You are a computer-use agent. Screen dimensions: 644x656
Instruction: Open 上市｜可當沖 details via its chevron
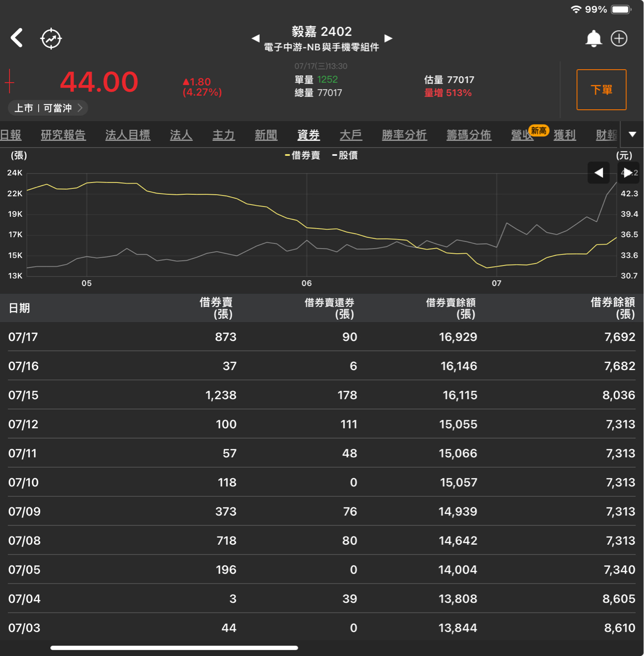tap(80, 108)
